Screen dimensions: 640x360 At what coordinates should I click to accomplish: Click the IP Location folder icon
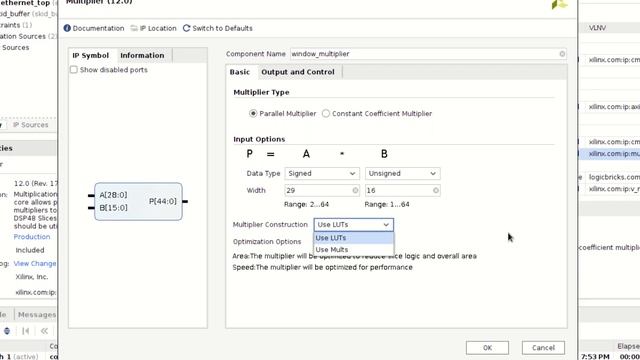pos(134,28)
